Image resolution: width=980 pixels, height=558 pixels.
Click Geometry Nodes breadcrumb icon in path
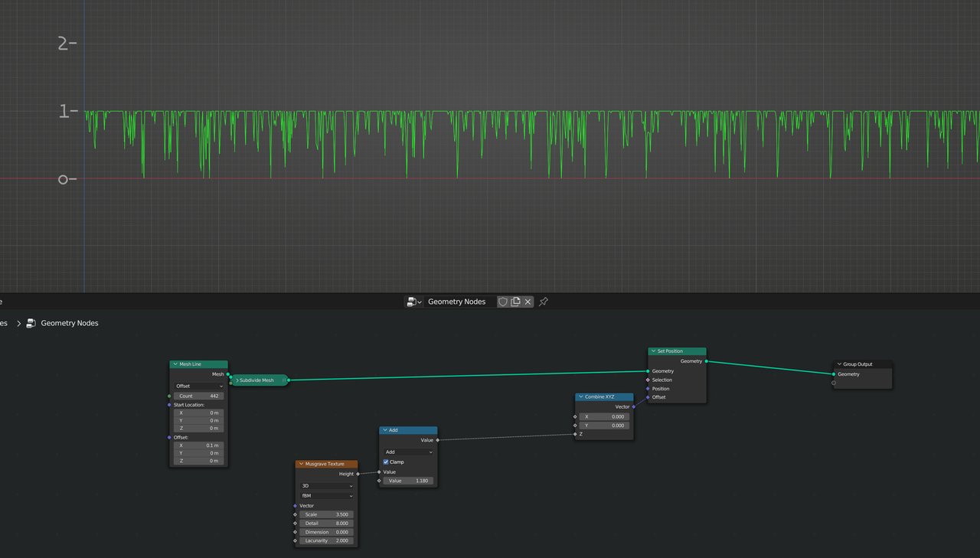point(31,323)
